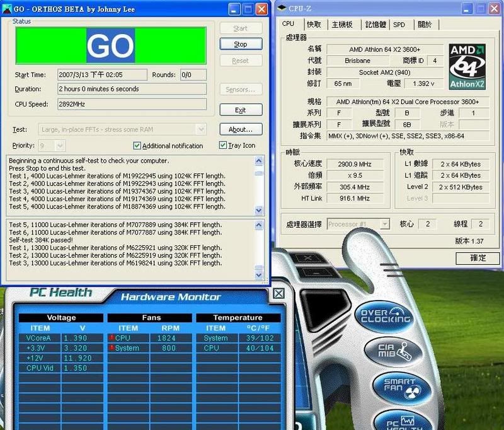Screen dimensions: 504x430
Task: Close the Orthos window
Action: (261, 9)
